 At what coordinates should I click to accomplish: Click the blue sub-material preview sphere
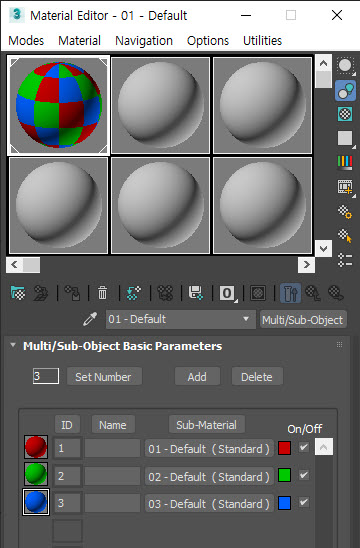[x=36, y=502]
